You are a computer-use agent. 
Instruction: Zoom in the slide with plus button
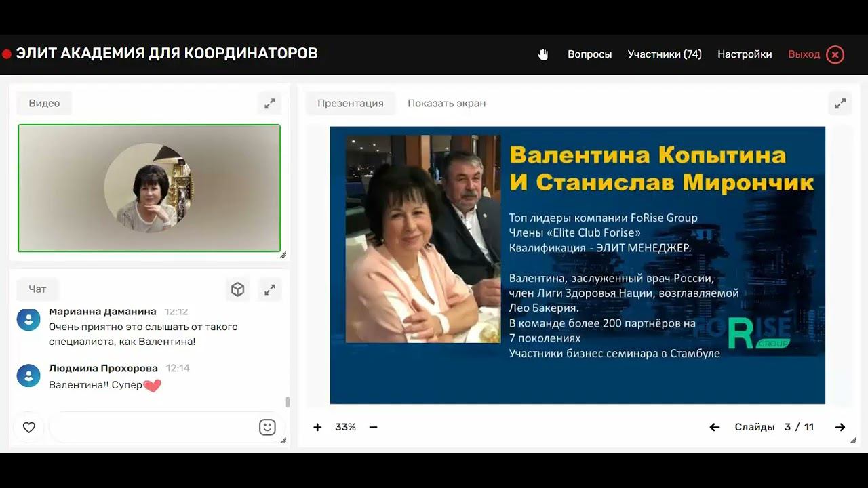click(x=317, y=427)
